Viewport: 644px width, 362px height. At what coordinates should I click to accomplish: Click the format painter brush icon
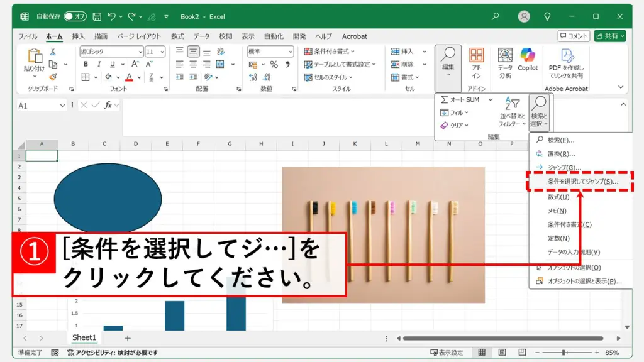tap(53, 77)
